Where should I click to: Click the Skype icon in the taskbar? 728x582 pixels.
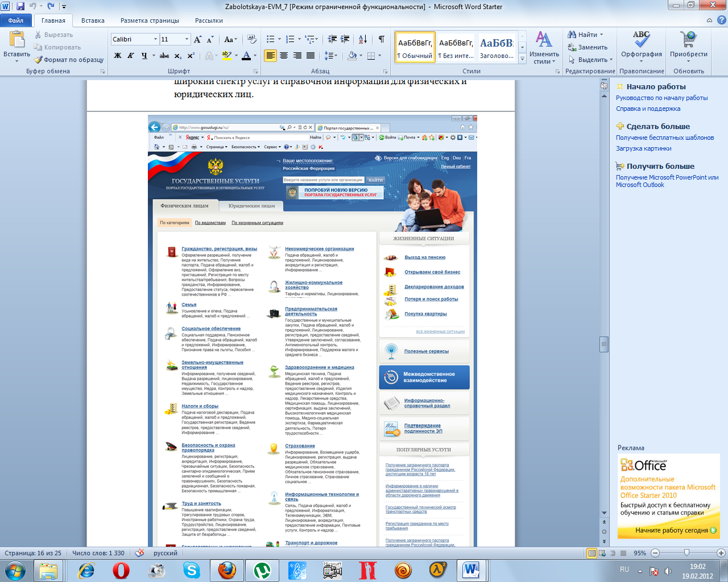tap(192, 570)
